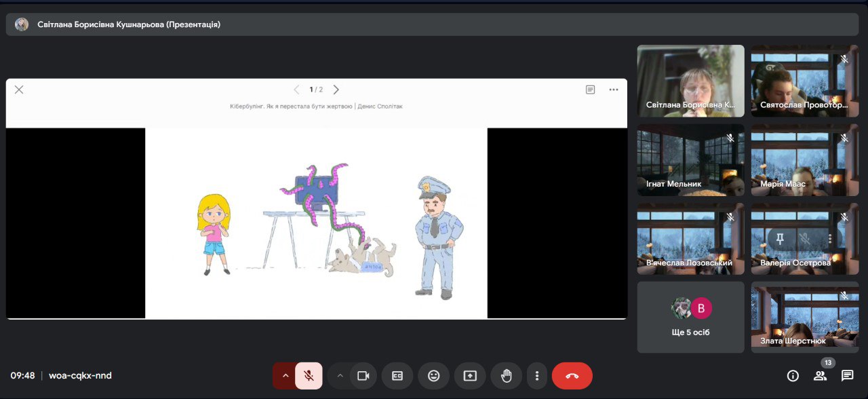Toggle the camera on or off
This screenshot has height=399, width=868.
[363, 376]
